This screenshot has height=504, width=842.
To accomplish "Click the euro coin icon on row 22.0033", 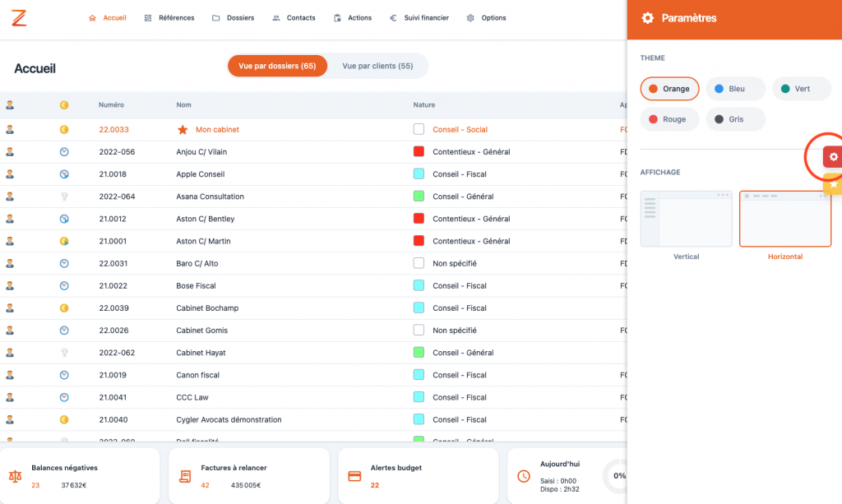I will pos(64,130).
